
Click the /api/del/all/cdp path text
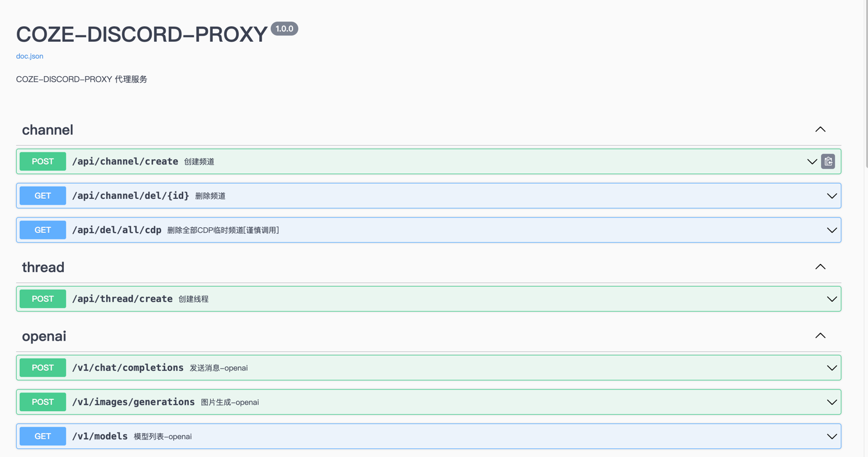[117, 230]
